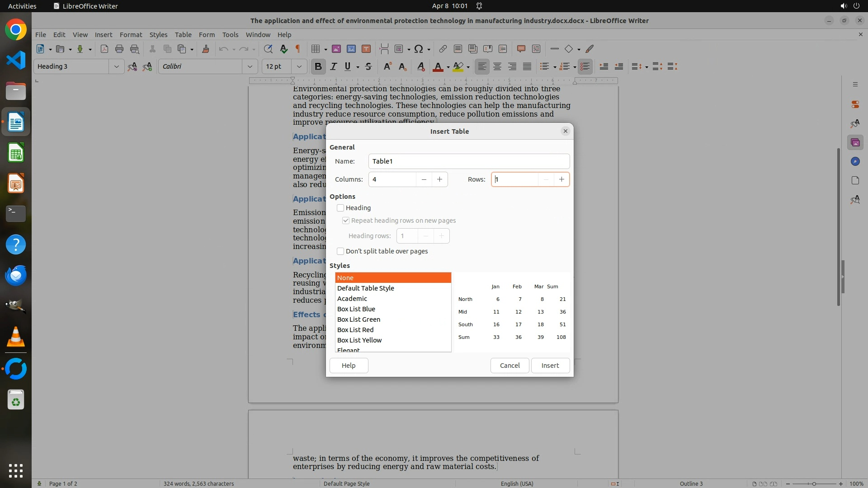Check Don't split table over pages
The height and width of the screenshot is (488, 868).
[340, 251]
